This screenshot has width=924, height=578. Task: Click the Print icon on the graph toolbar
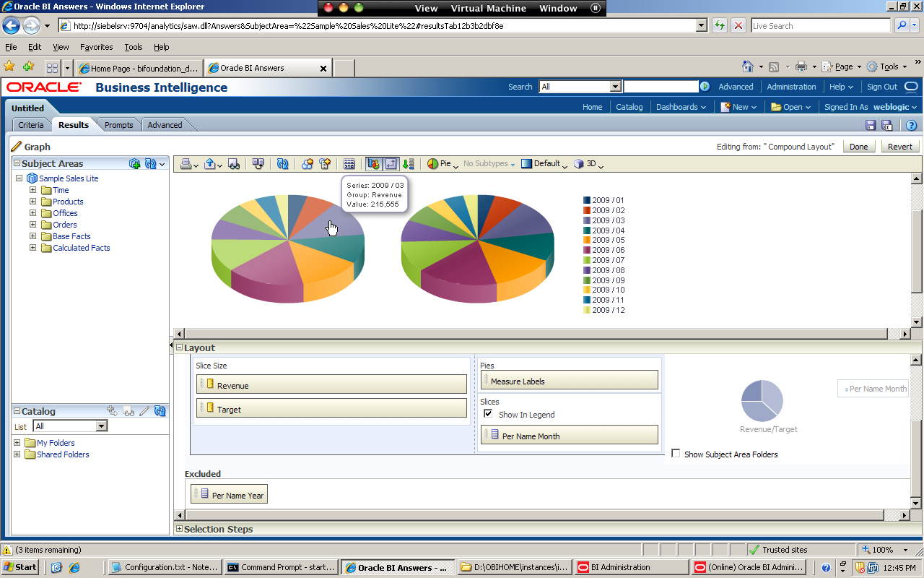click(x=185, y=164)
